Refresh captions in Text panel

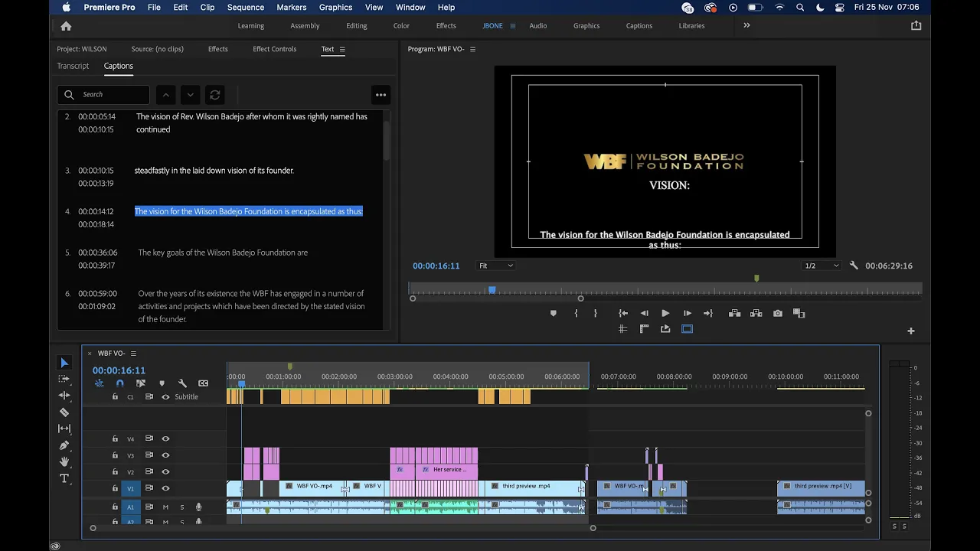pos(215,95)
